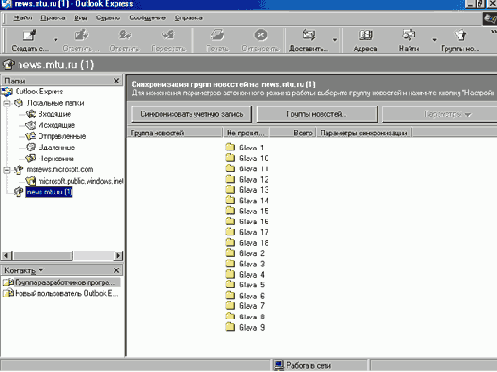Viewport: 497px width, 372px height.
Task: Open dropdown arrow next to Send/Receive
Action: (335, 40)
